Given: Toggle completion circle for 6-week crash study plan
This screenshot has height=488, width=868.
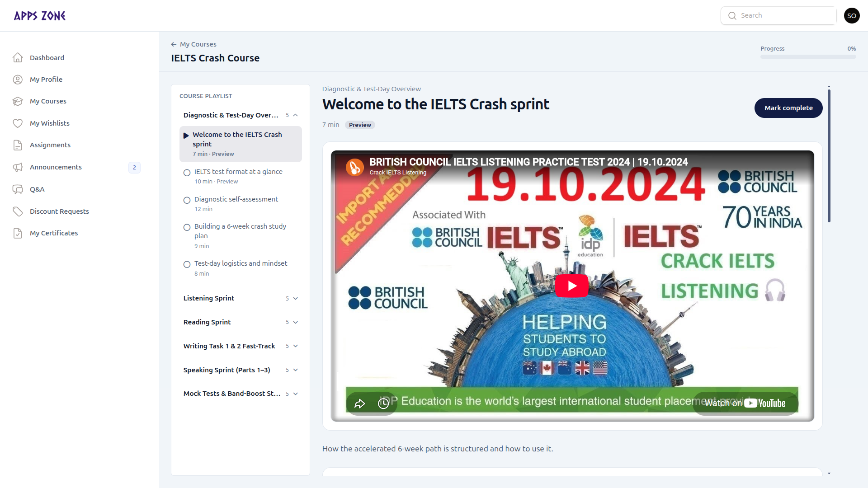Looking at the screenshot, I should pos(187,227).
